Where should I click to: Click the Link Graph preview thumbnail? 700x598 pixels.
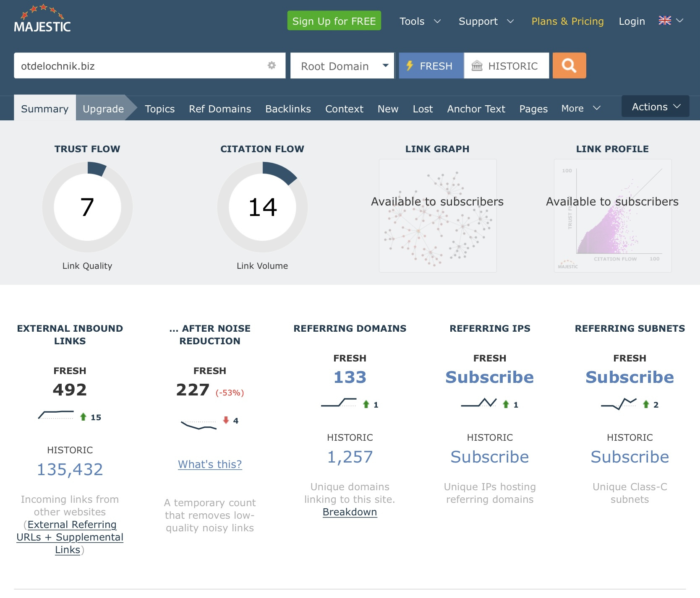[438, 216]
